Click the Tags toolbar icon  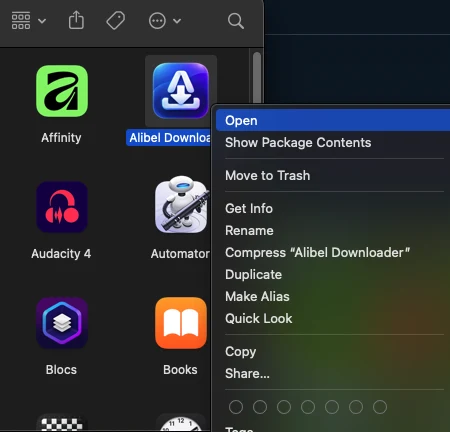(116, 21)
